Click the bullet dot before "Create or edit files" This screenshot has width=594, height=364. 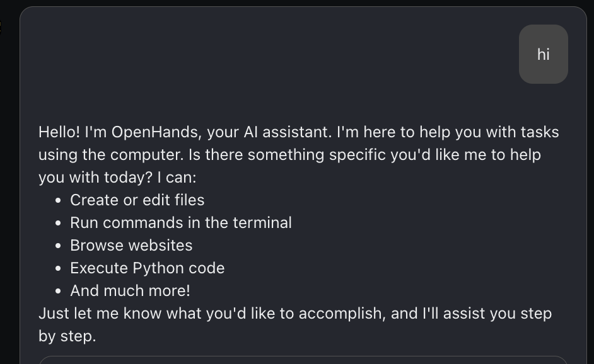(x=58, y=201)
